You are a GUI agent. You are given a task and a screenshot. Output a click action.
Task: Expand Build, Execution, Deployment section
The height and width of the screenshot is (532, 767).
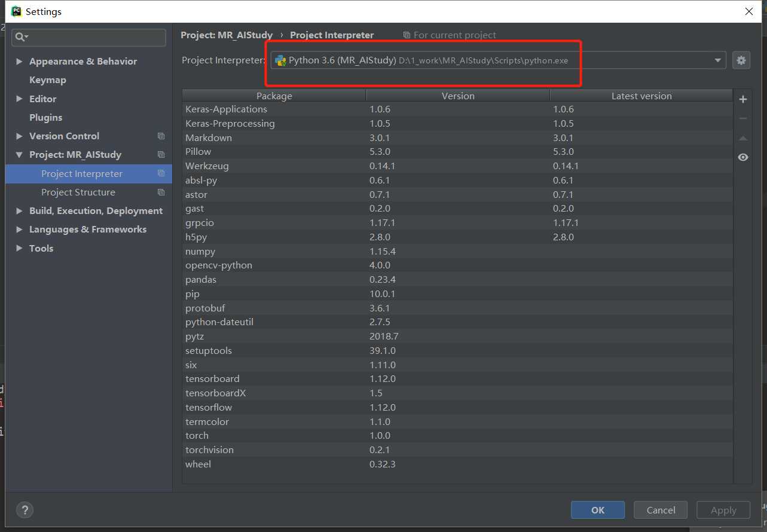19,211
